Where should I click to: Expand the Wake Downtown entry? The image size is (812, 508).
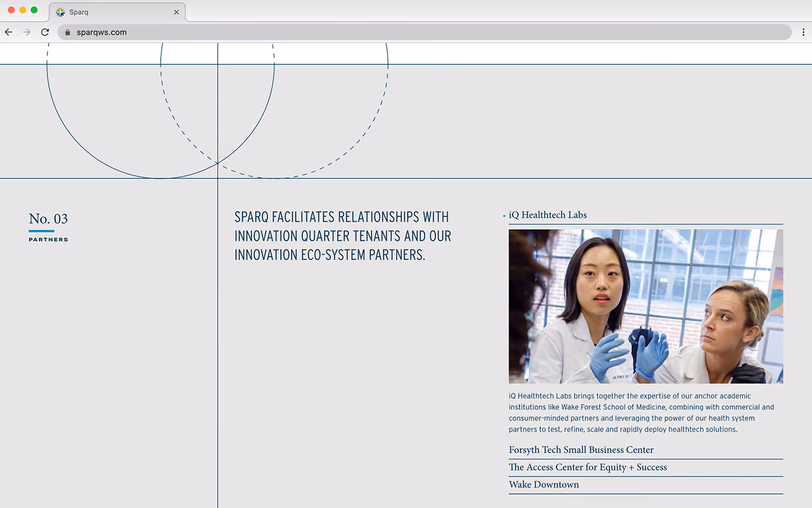click(646, 485)
